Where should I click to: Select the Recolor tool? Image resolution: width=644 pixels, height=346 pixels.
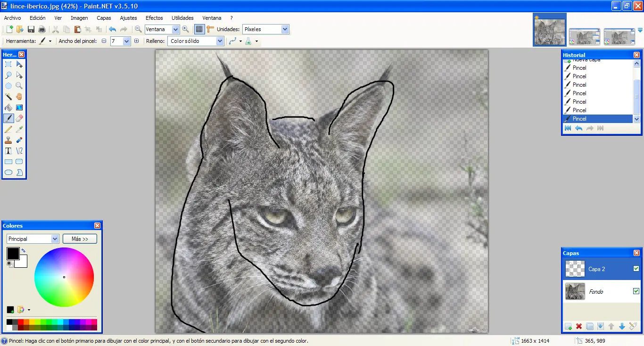pos(19,140)
